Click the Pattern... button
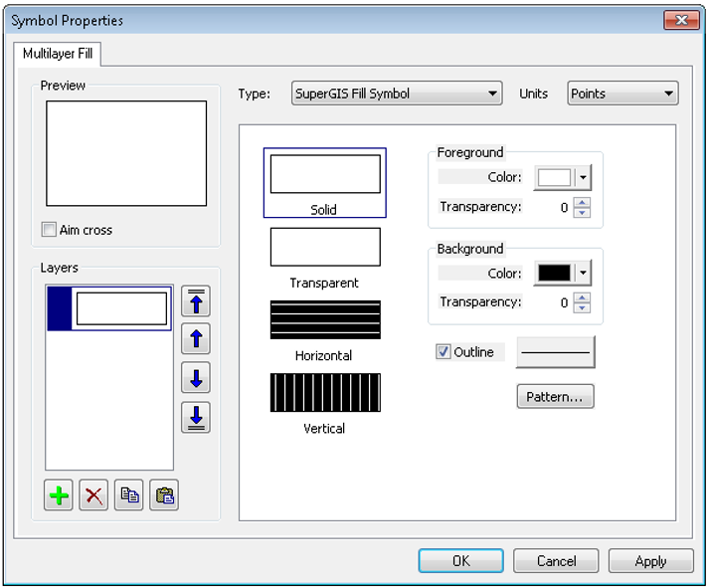708x588 pixels. (x=555, y=397)
